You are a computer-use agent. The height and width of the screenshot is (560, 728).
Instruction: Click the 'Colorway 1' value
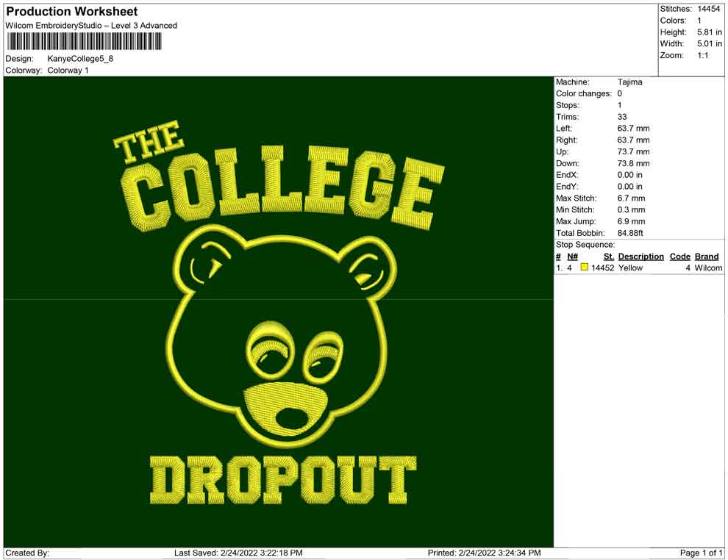pos(68,71)
